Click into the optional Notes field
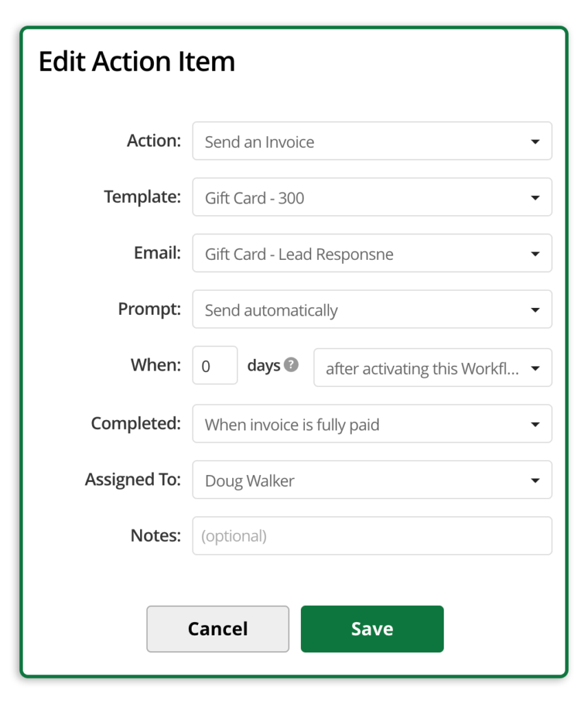The height and width of the screenshot is (704, 588). point(372,536)
